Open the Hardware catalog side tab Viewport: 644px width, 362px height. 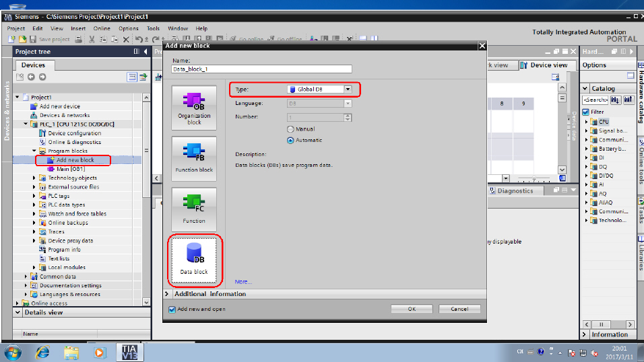641,96
